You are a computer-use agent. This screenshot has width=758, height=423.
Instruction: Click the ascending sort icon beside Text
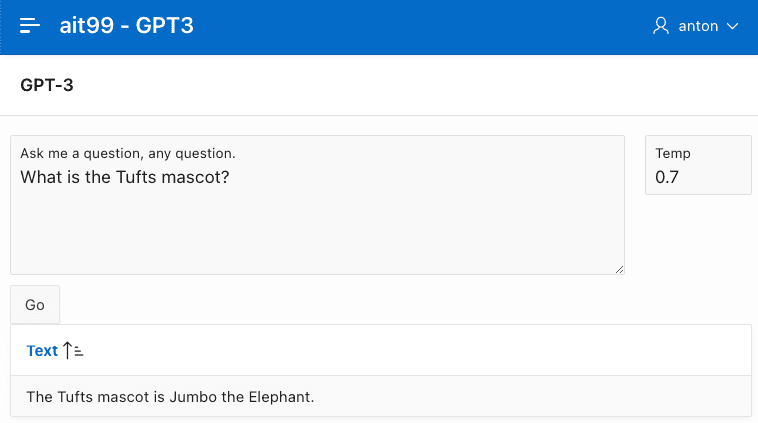[73, 350]
